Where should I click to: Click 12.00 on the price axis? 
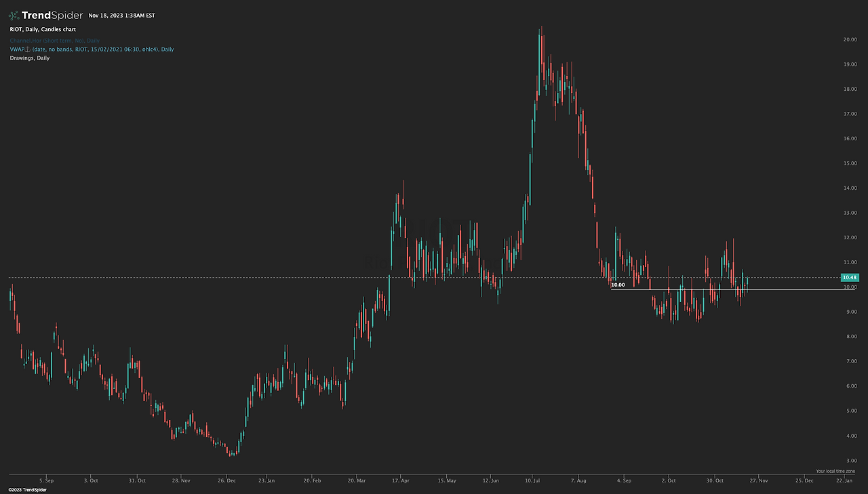point(850,237)
